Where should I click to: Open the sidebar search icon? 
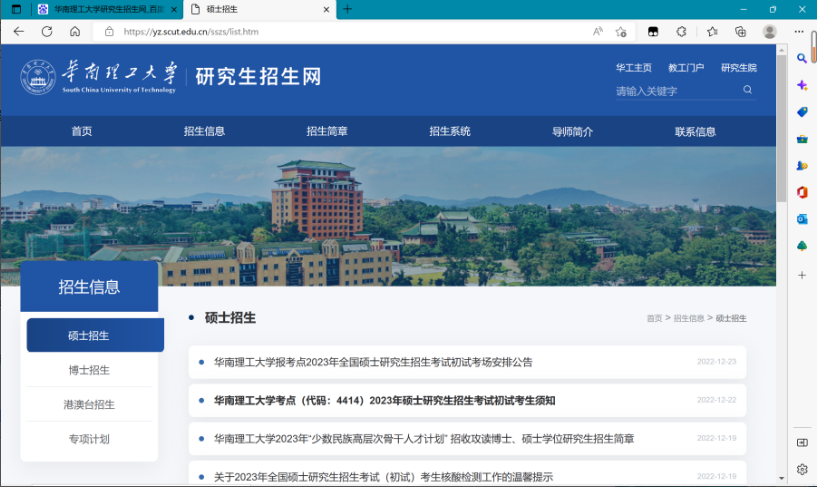[802, 59]
